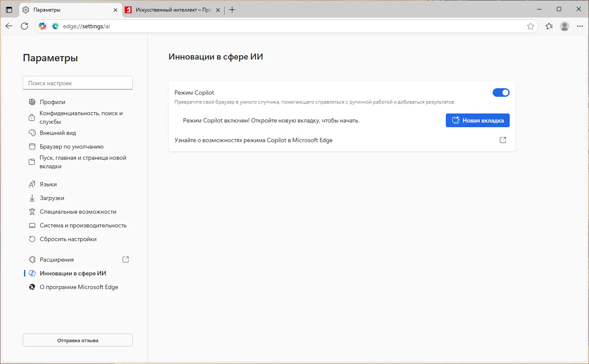Open Конфиденциальность, поиск и службы settings
Viewport: 589px width, 364px height.
coord(81,117)
